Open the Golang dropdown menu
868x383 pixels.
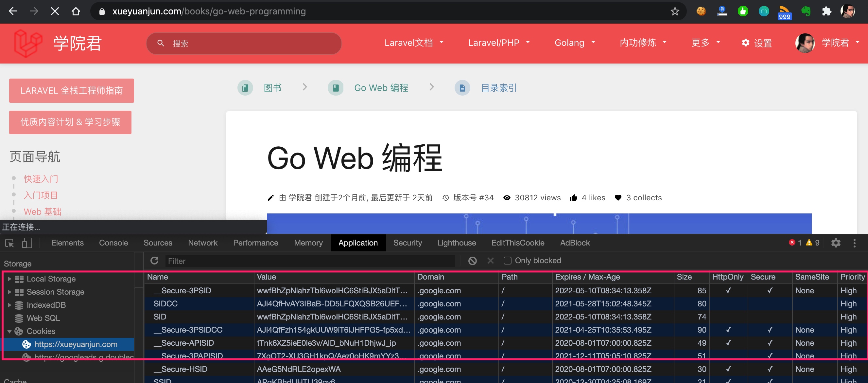[x=575, y=43]
